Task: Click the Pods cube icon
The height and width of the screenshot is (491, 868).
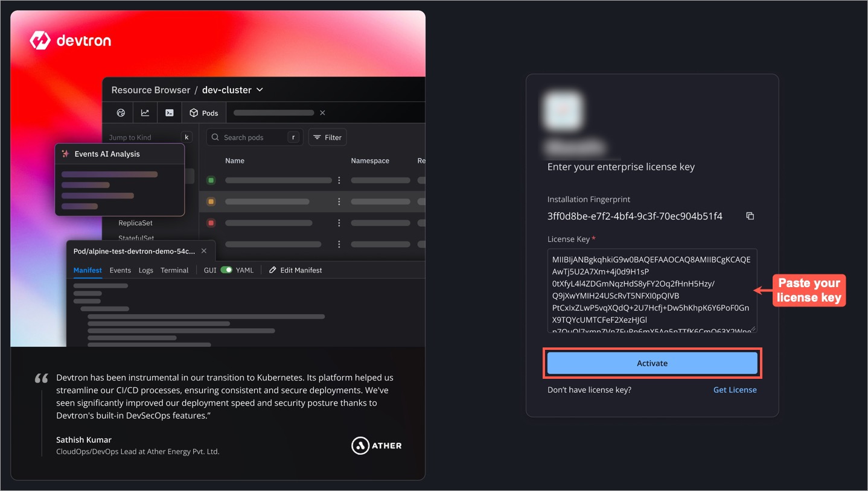Action: (x=194, y=113)
